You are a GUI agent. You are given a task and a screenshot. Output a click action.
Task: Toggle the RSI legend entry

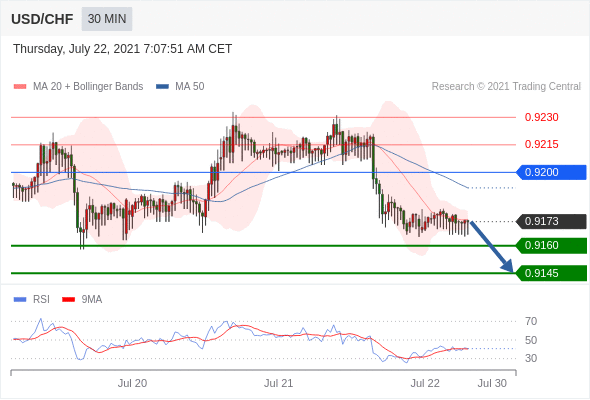pos(32,300)
